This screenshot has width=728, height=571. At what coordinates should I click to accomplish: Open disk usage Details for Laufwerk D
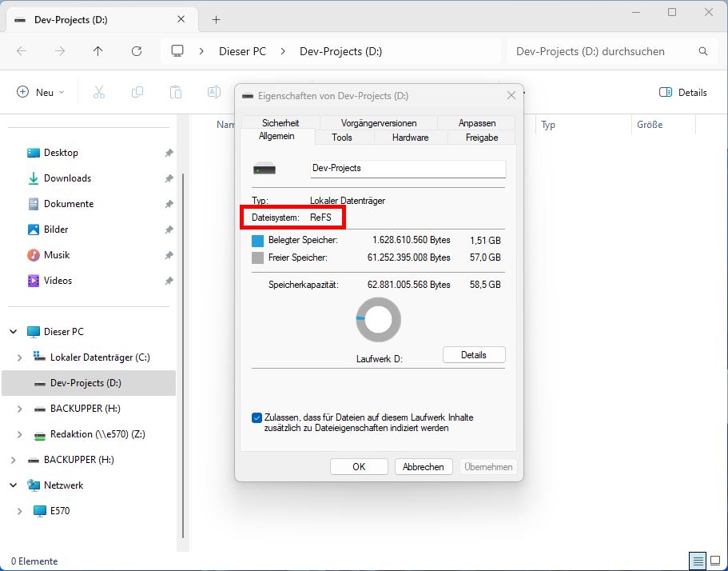(473, 354)
